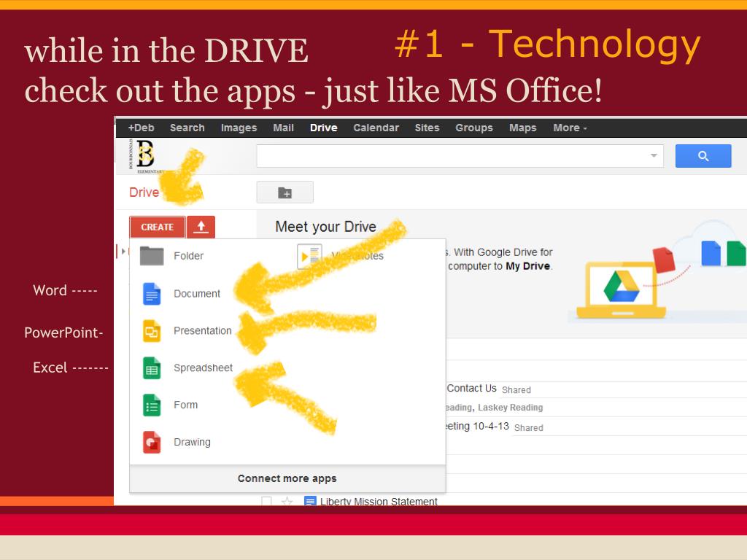The height and width of the screenshot is (560, 747).
Task: Choose Presentation label in create menu
Action: 203,330
